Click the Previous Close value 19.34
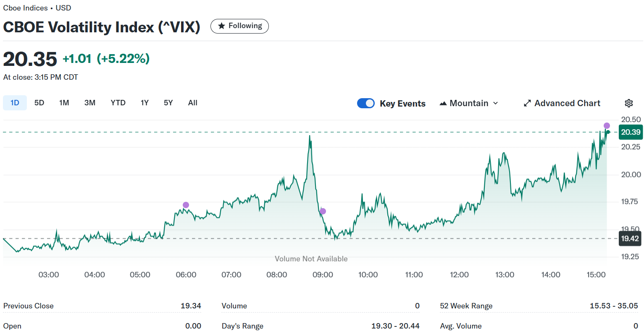644x334 pixels. point(191,306)
